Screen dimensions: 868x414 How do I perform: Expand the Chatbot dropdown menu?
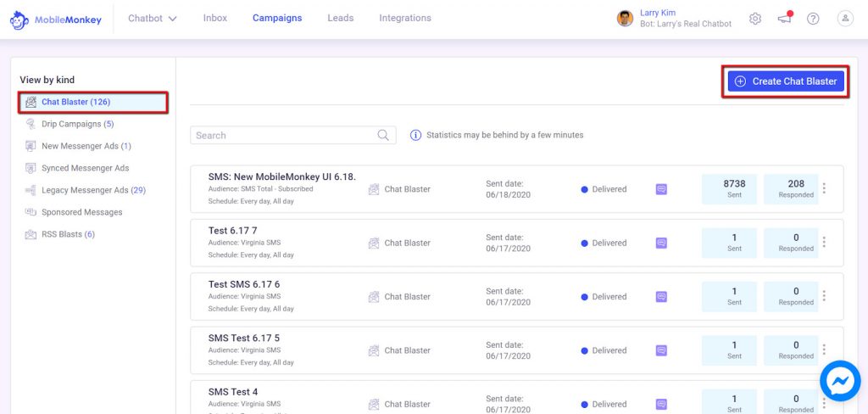pyautogui.click(x=153, y=19)
